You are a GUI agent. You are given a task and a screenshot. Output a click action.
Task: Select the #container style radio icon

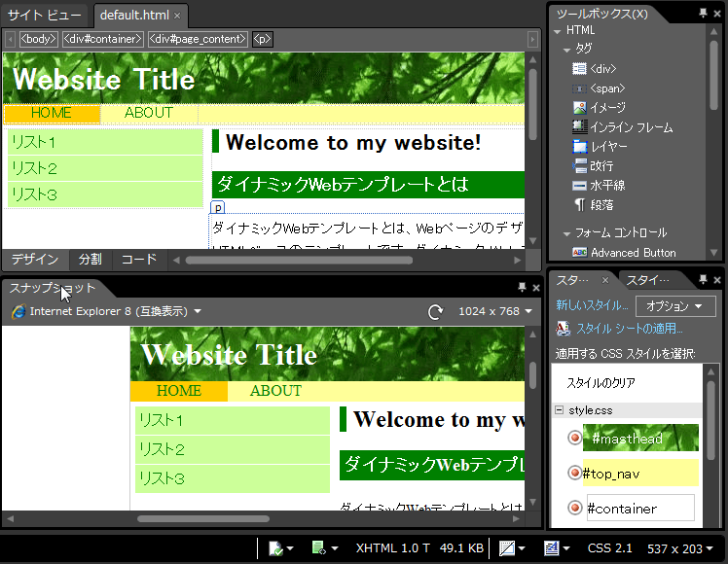tap(575, 508)
